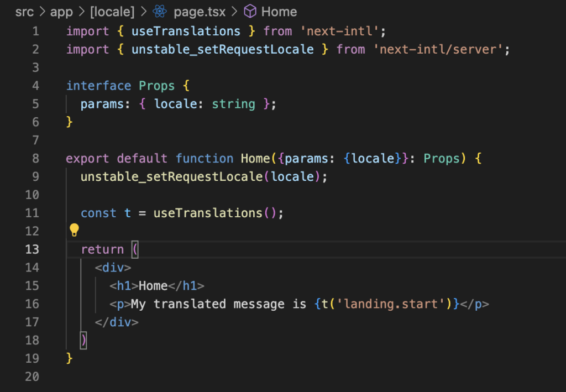This screenshot has width=566, height=392.
Task: Open the app breadcrumb segment
Action: 61,12
